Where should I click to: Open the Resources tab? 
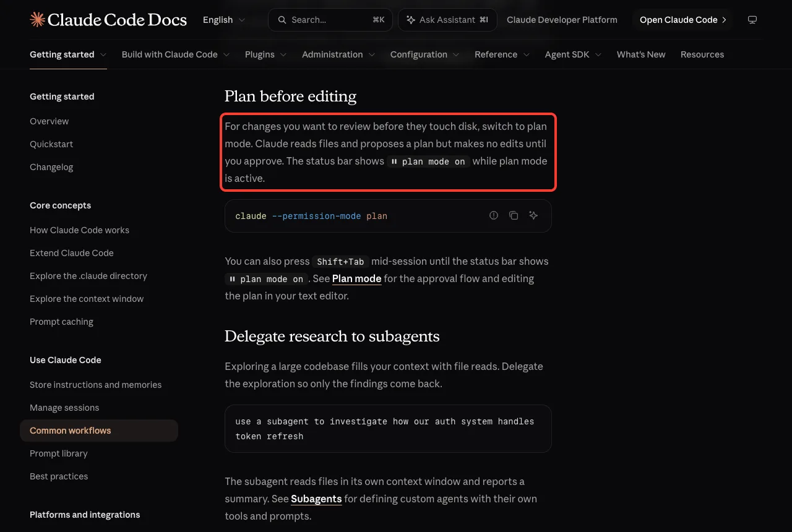point(702,54)
